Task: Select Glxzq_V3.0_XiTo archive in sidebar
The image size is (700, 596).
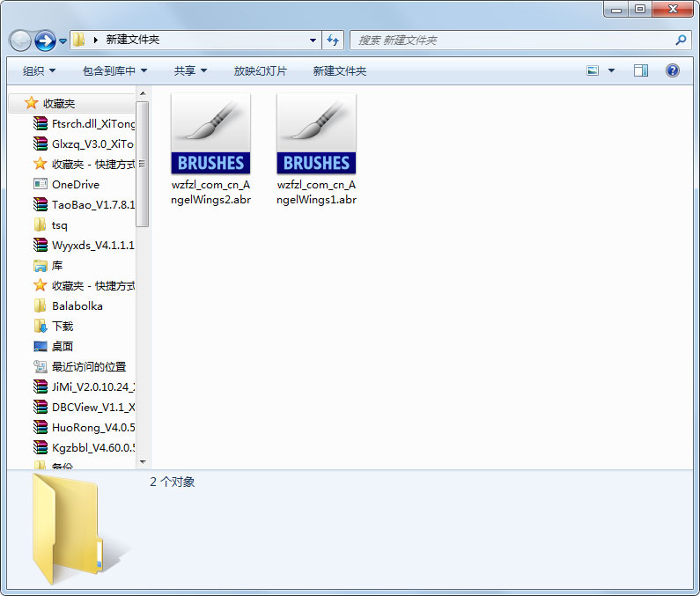Action: click(84, 144)
